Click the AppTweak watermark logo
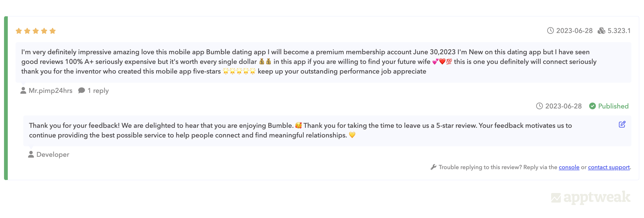This screenshot has width=644, height=218. point(591,197)
